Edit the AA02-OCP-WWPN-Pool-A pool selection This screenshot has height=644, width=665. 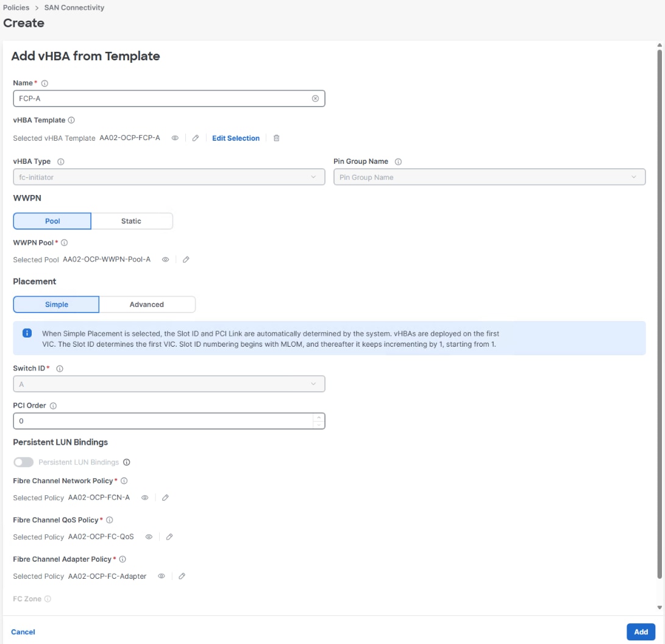click(x=186, y=260)
